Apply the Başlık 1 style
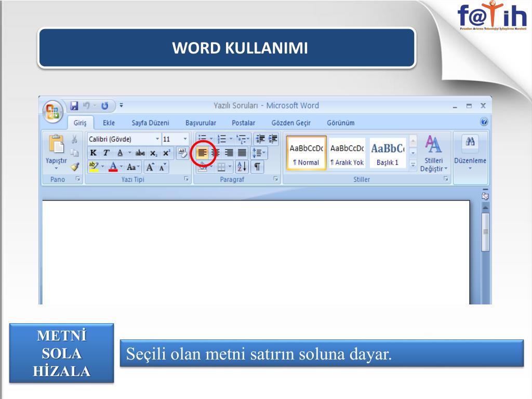 pos(388,153)
